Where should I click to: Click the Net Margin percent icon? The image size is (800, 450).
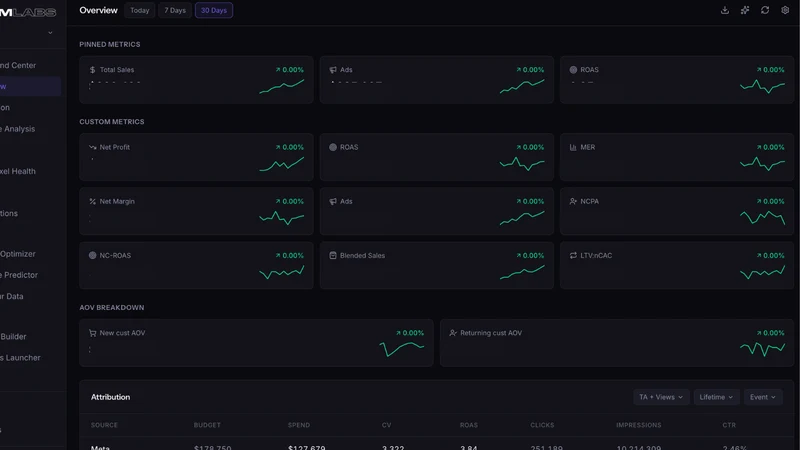92,202
